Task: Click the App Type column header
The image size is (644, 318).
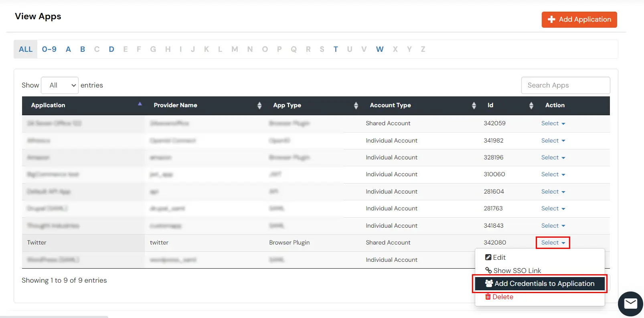Action: tap(313, 105)
